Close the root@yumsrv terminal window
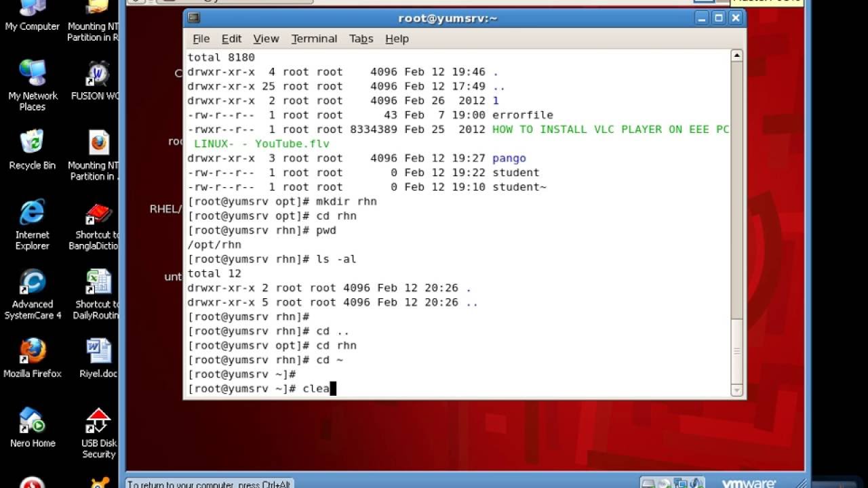Image resolution: width=868 pixels, height=488 pixels. (736, 18)
